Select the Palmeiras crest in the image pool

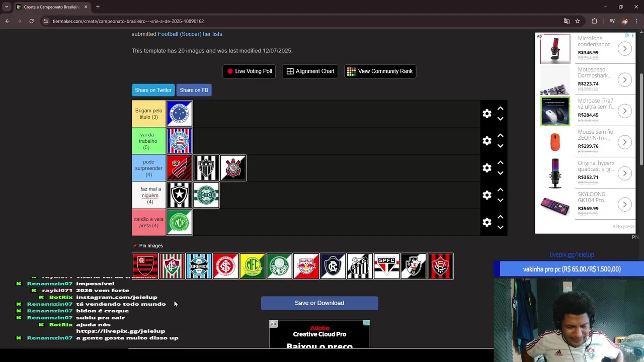tap(279, 266)
